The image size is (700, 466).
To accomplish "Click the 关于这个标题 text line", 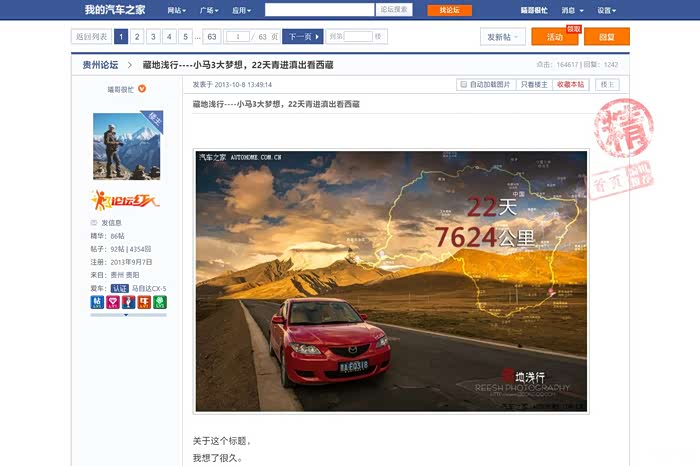I will point(222,441).
